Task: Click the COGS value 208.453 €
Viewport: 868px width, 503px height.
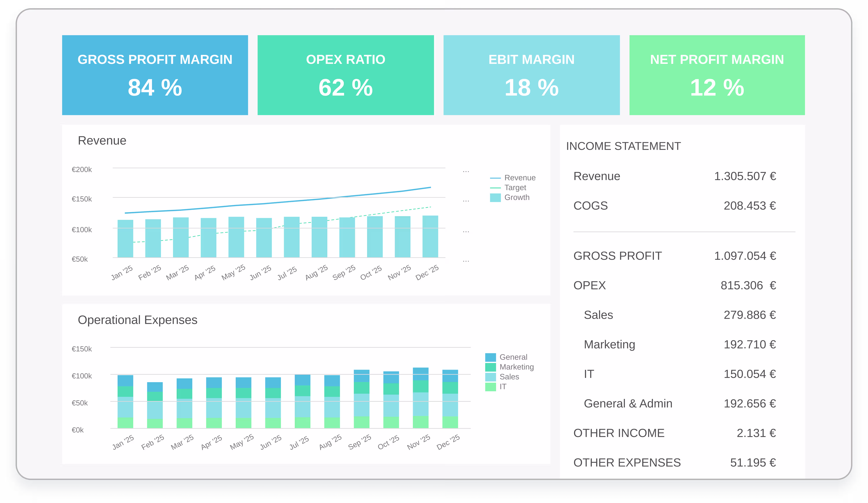Action: pyautogui.click(x=750, y=206)
